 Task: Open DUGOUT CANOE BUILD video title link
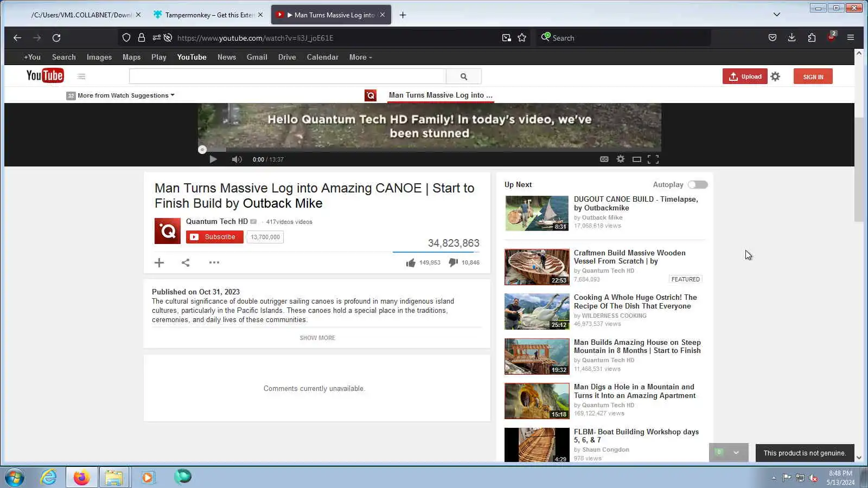pos(636,204)
